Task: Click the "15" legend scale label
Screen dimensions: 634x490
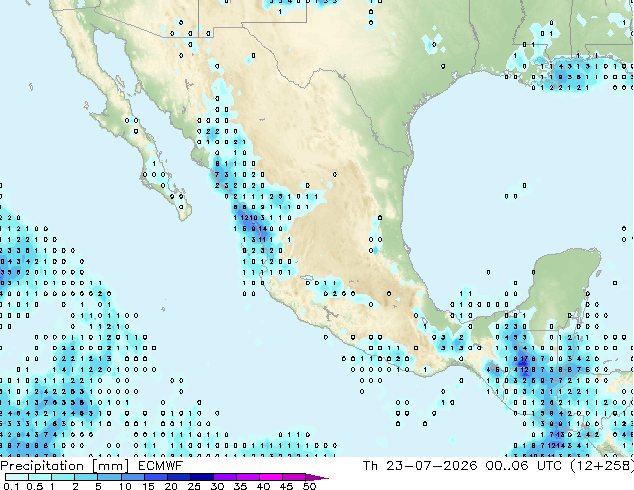Action: [x=148, y=486]
